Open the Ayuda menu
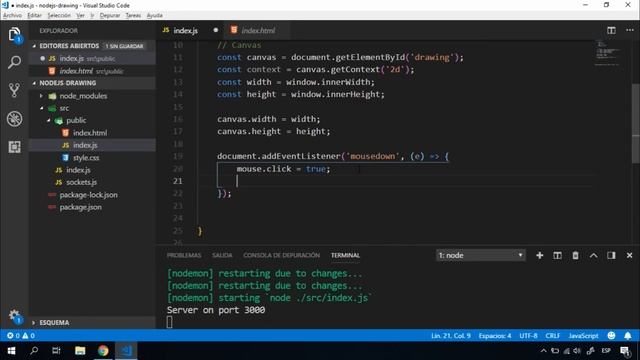This screenshot has height=360, width=640. pyautogui.click(x=154, y=15)
